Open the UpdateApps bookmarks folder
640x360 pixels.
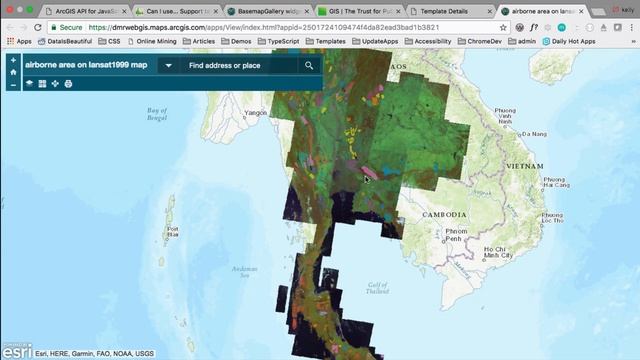pyautogui.click(x=375, y=41)
